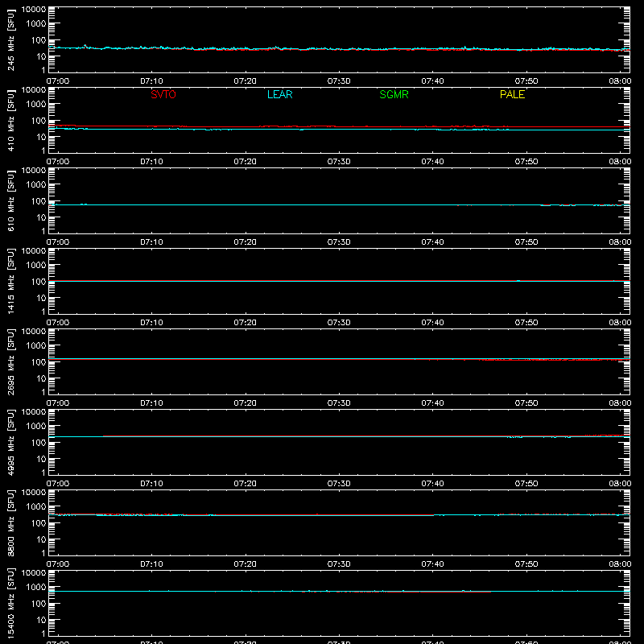This screenshot has width=644, height=644.
Task: Click the yellow PALE station legend label
Action: tap(512, 94)
